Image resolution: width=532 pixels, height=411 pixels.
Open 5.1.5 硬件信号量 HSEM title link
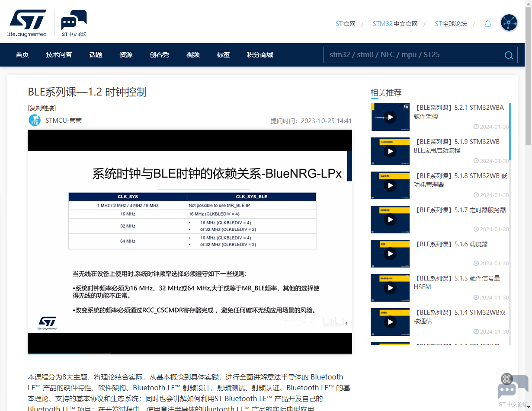[457, 283]
